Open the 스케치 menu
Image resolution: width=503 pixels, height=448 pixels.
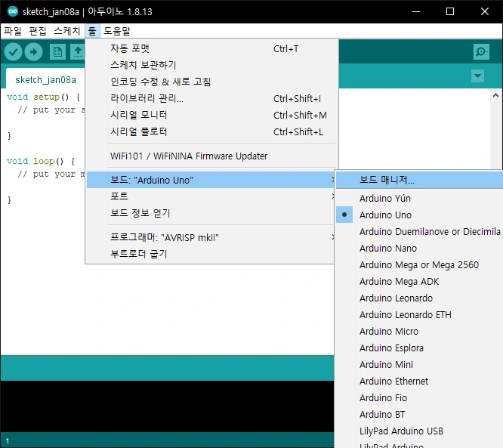click(x=67, y=31)
